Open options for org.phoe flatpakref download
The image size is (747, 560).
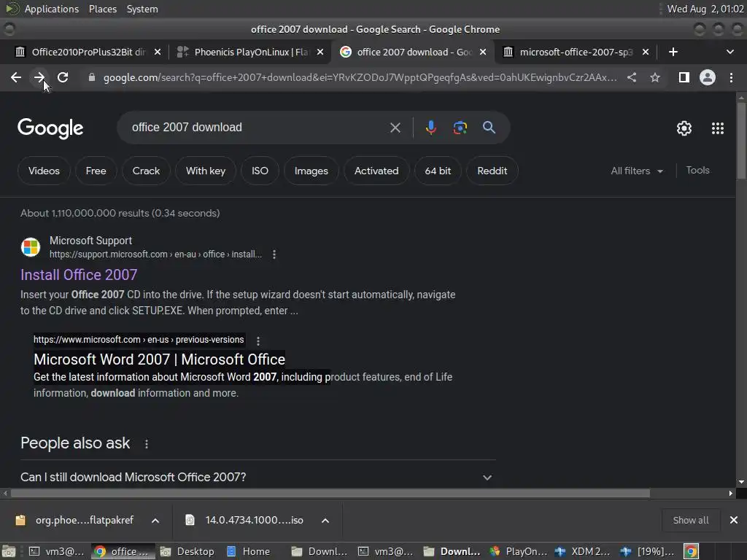[x=155, y=521]
